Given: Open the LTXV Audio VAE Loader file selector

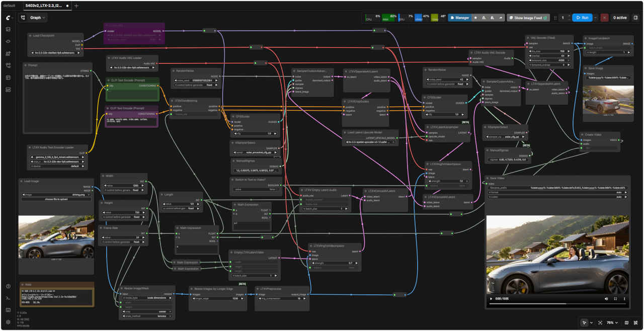Looking at the screenshot, I should pos(132,67).
